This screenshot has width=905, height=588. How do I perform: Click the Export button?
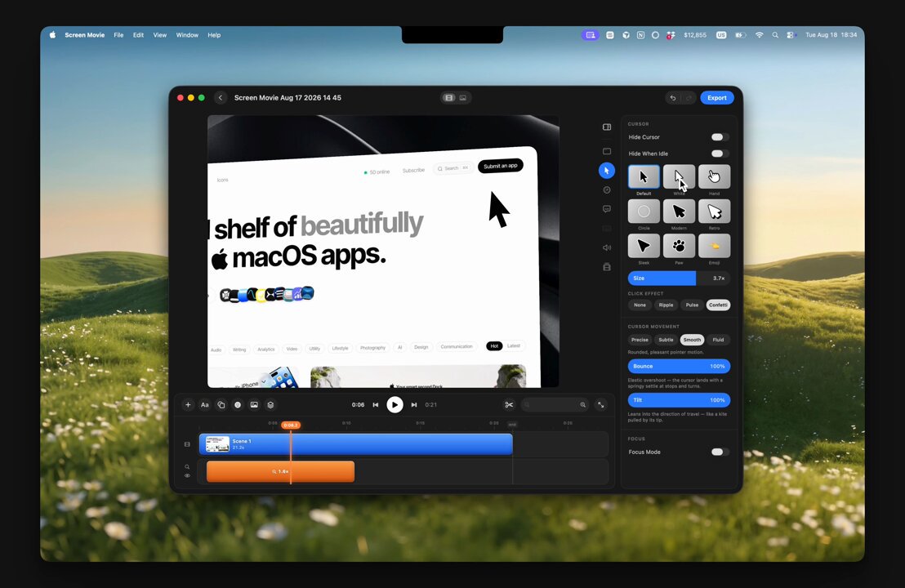717,98
